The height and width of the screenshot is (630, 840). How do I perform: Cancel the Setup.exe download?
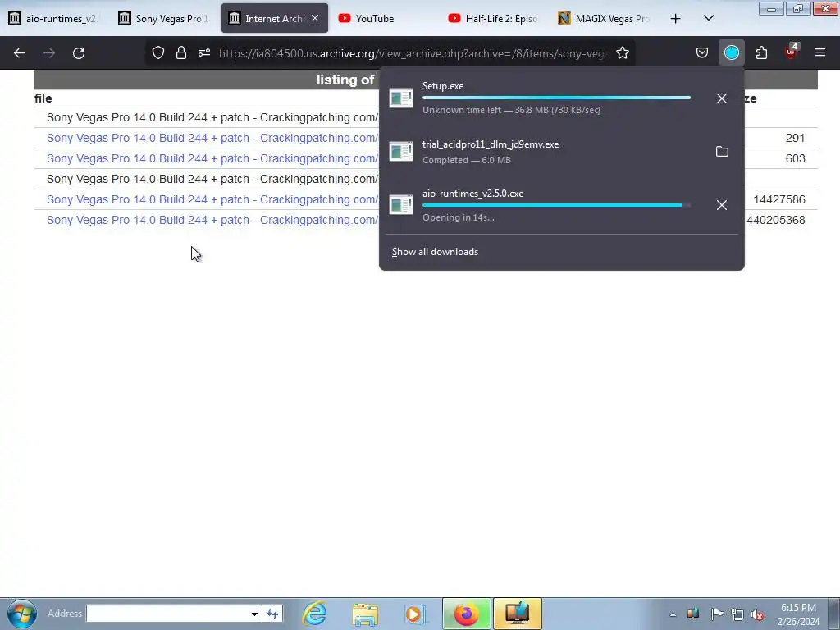(x=722, y=98)
